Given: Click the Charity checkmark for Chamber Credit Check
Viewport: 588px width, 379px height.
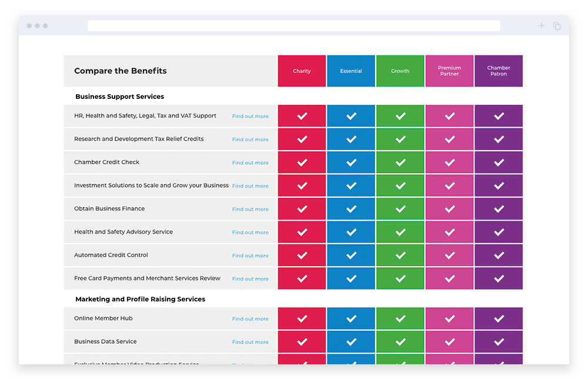Looking at the screenshot, I should 302,162.
